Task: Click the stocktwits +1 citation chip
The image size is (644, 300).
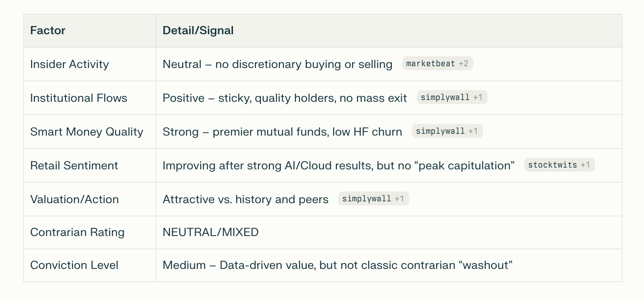Action: pyautogui.click(x=559, y=165)
